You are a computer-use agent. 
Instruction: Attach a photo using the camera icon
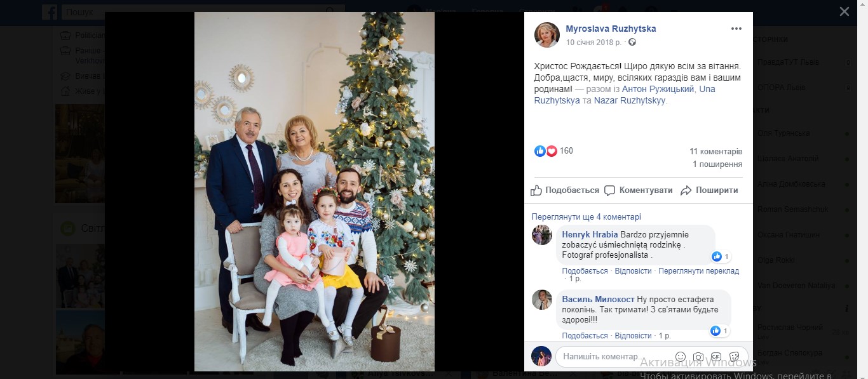(698, 357)
